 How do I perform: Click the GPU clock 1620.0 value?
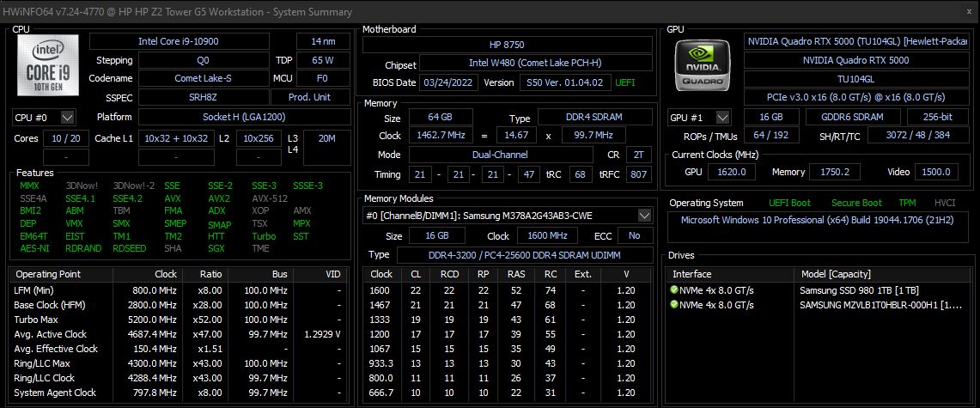coord(731,172)
